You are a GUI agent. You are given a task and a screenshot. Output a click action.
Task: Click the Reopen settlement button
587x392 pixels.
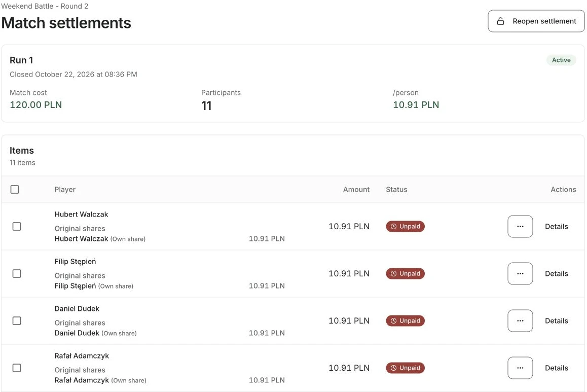pyautogui.click(x=536, y=21)
